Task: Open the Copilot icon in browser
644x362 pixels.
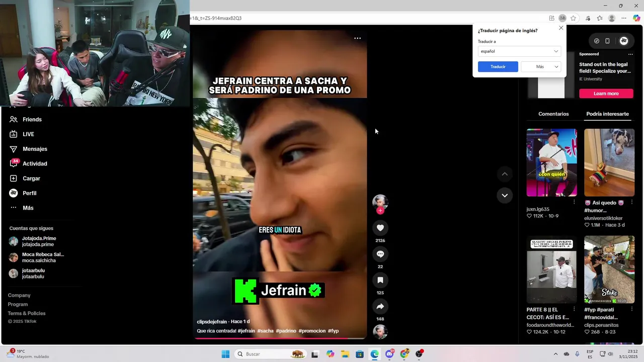Action: pyautogui.click(x=636, y=18)
